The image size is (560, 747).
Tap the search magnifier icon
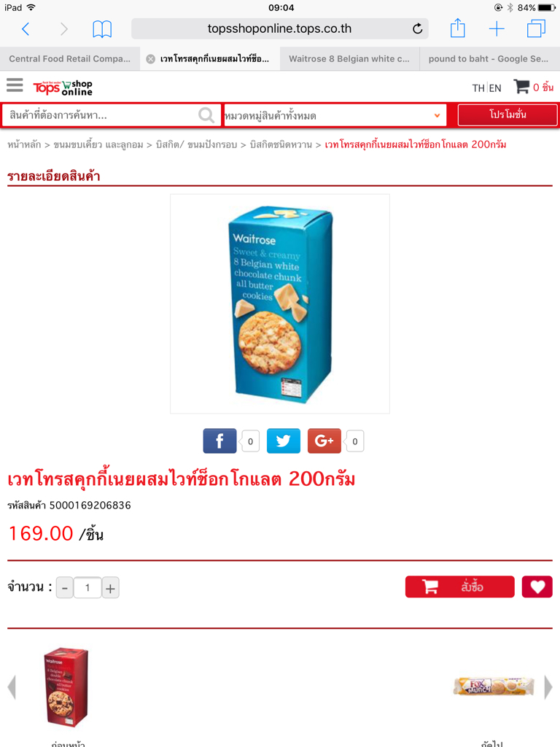click(206, 115)
